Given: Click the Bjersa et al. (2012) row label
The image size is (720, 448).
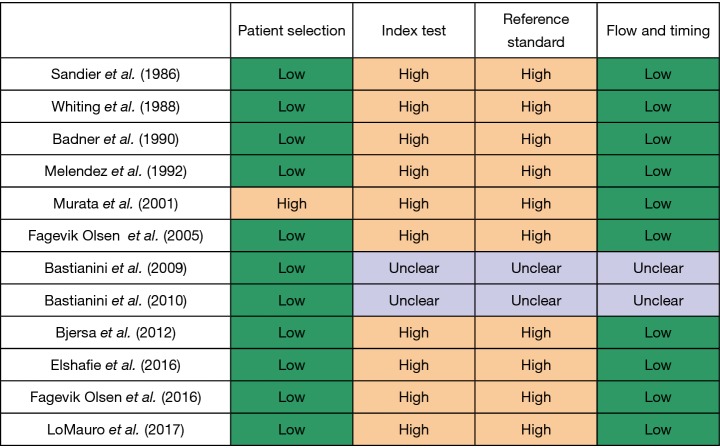Looking at the screenshot, I should point(116,333).
